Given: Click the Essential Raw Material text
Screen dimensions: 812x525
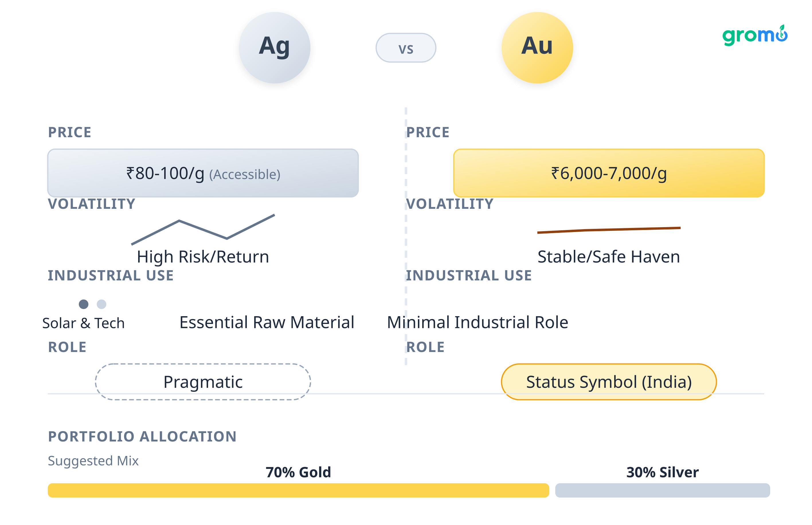Looking at the screenshot, I should coord(267,322).
